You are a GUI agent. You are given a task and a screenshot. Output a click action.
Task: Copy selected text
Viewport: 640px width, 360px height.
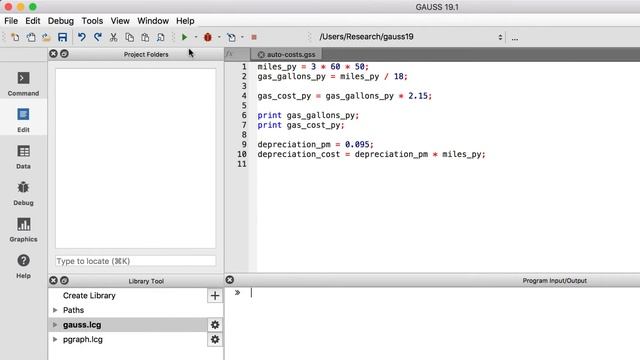129,38
